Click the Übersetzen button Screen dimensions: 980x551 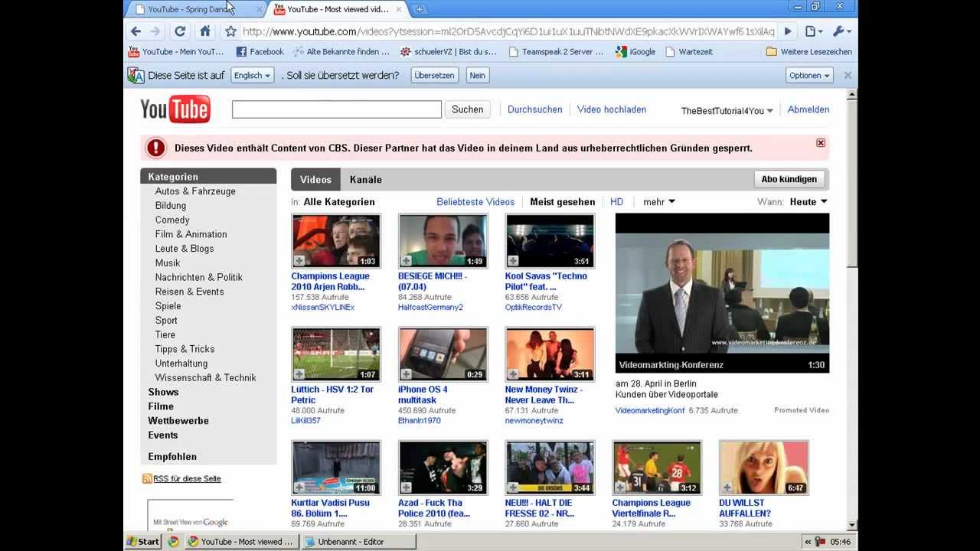click(x=434, y=75)
